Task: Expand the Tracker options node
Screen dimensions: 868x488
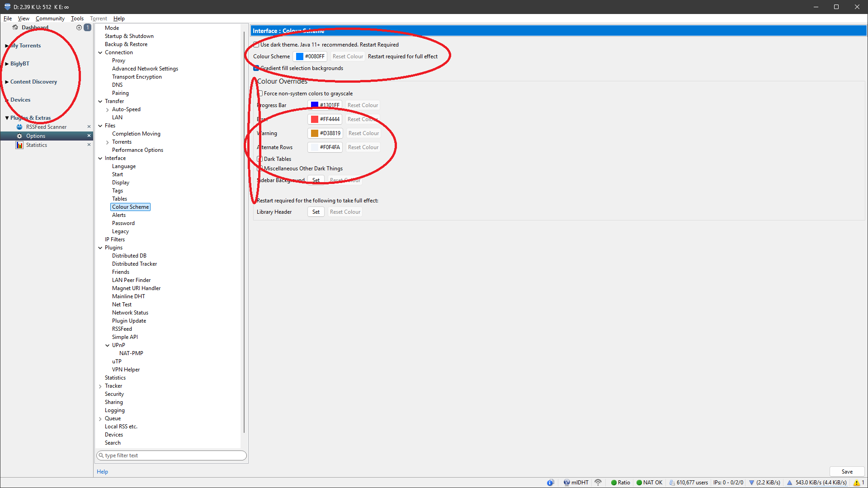Action: pos(100,386)
